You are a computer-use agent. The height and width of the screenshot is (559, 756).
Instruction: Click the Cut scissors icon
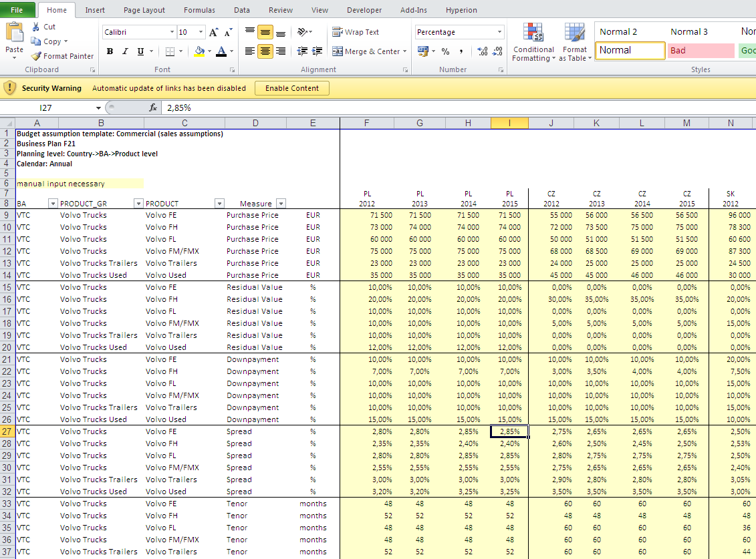click(x=35, y=27)
